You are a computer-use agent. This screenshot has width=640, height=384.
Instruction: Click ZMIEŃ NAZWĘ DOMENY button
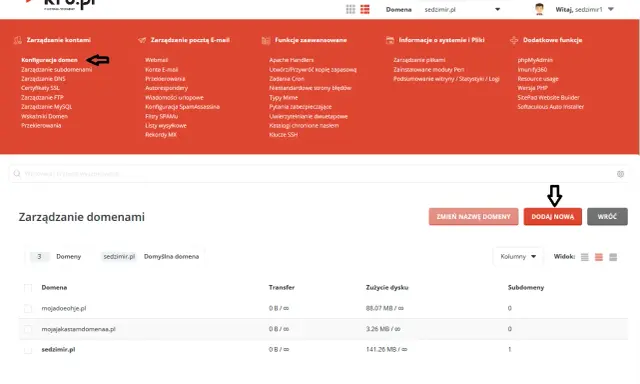[473, 217]
